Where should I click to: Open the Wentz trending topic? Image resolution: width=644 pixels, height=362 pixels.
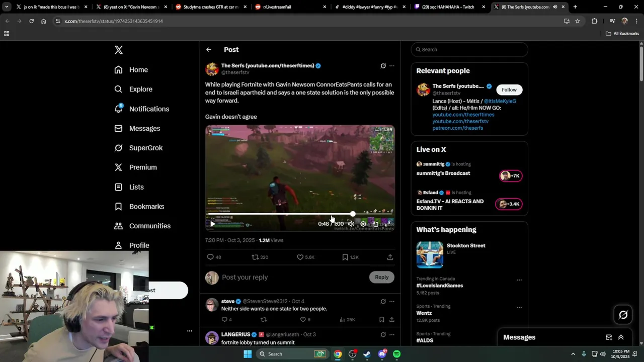(x=424, y=313)
